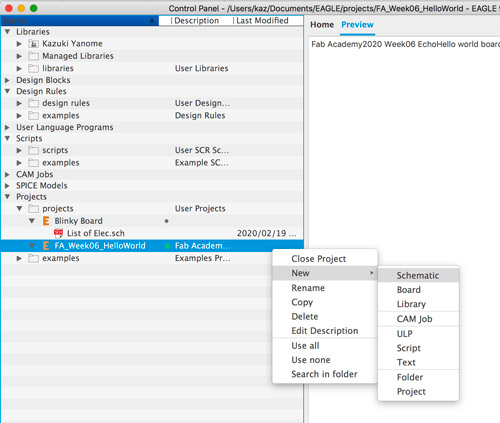Image resolution: width=500 pixels, height=423 pixels.
Task: Open the New submenu entry
Action: [325, 273]
